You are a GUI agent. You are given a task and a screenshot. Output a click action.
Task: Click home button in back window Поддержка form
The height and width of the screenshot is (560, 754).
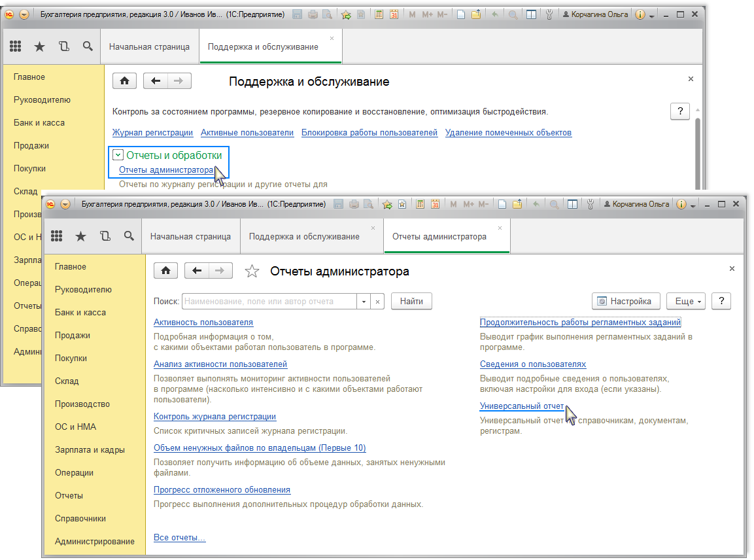(124, 81)
